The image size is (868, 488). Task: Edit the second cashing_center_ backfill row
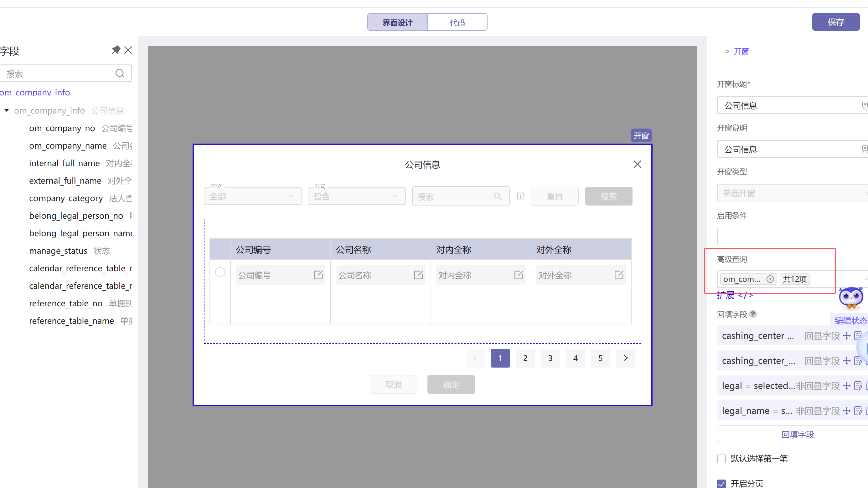point(858,361)
